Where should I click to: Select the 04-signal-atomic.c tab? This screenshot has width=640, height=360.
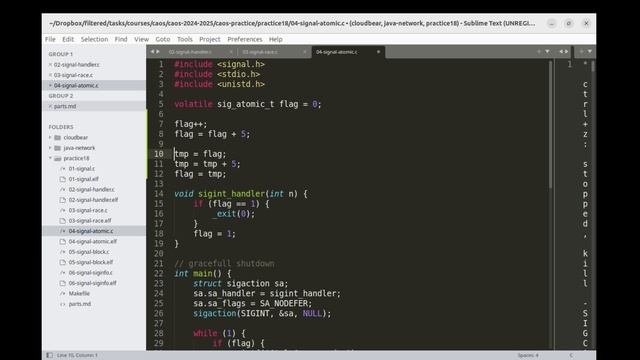[337, 52]
